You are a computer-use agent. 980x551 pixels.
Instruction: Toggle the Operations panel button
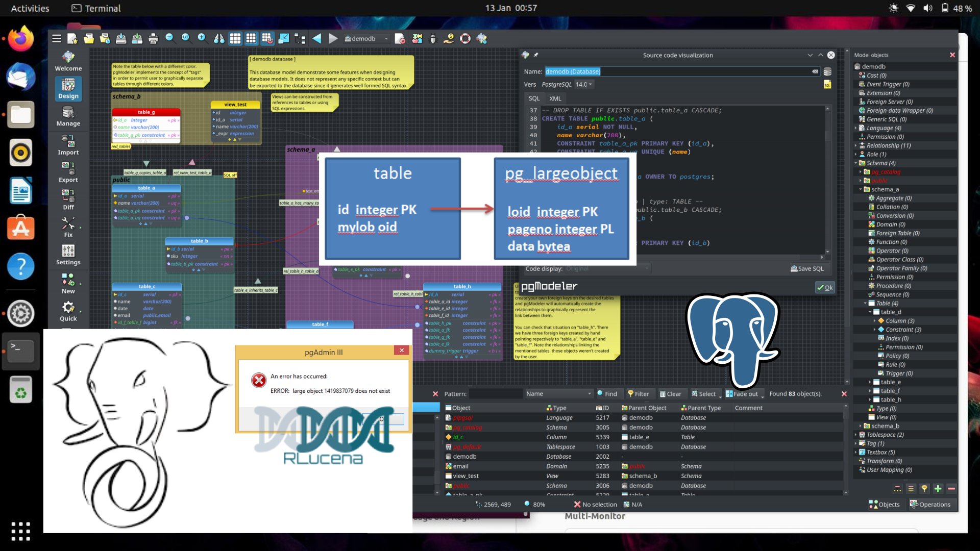coord(930,505)
